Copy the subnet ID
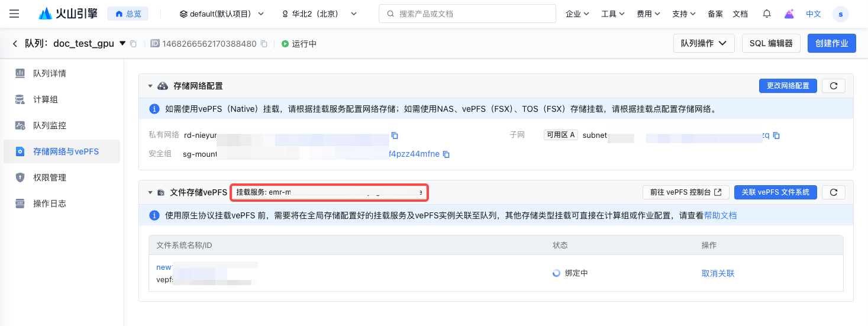 tap(776, 135)
